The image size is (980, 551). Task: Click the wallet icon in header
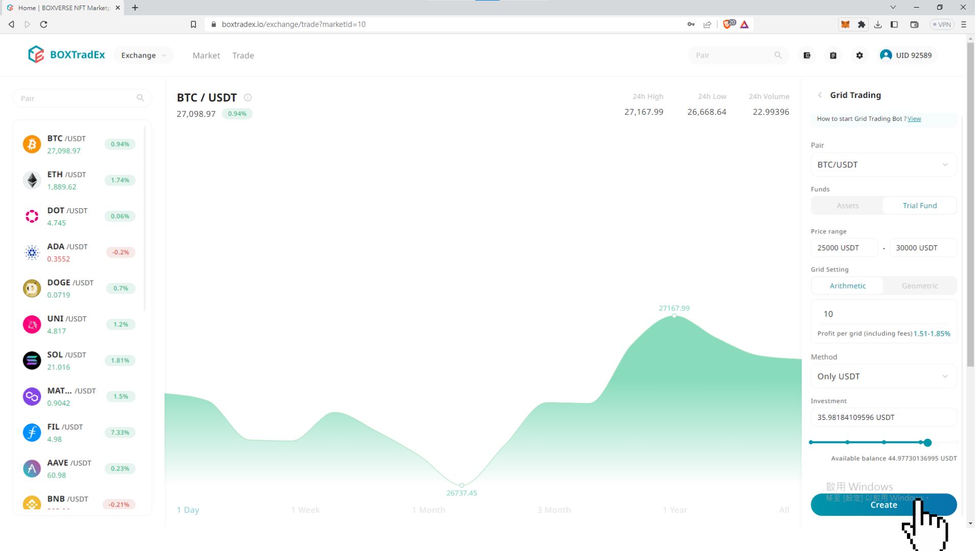[807, 55]
